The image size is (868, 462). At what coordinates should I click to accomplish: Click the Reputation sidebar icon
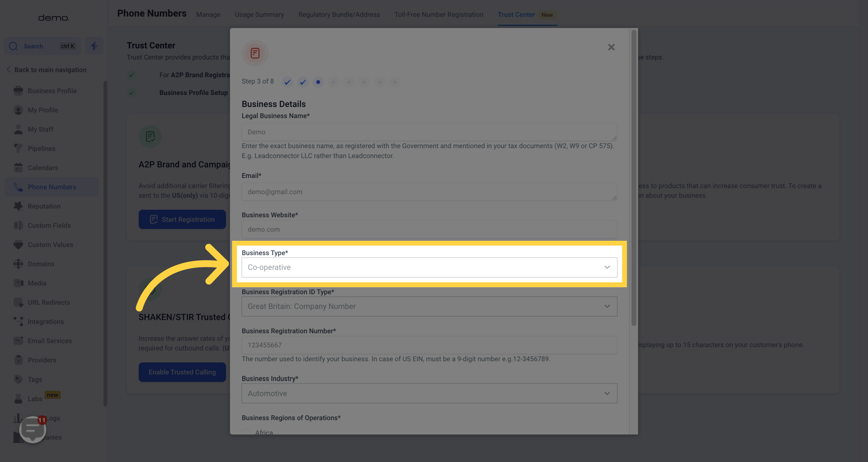tap(17, 206)
